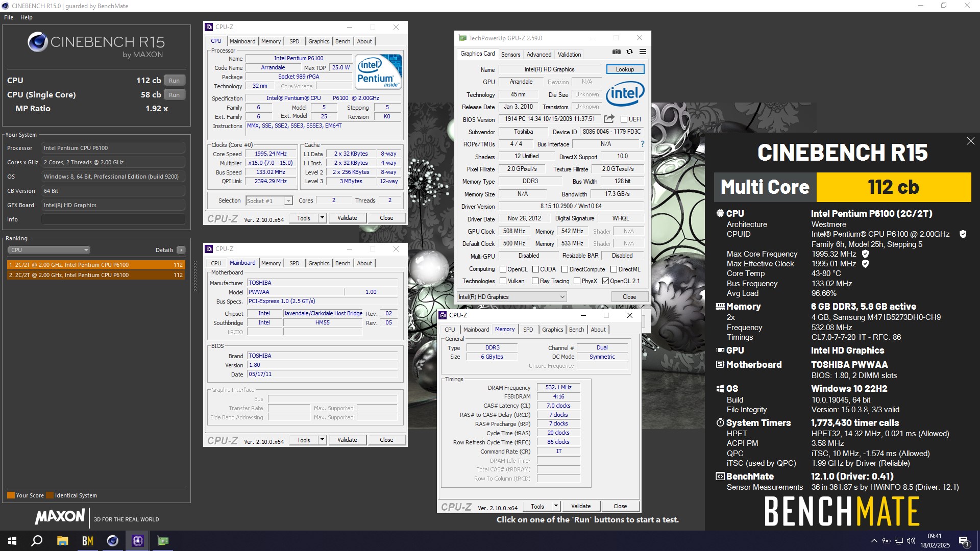
Task: Open the notification center icon
Action: [964, 541]
